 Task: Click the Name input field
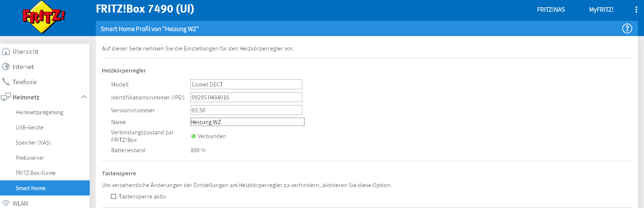click(247, 122)
